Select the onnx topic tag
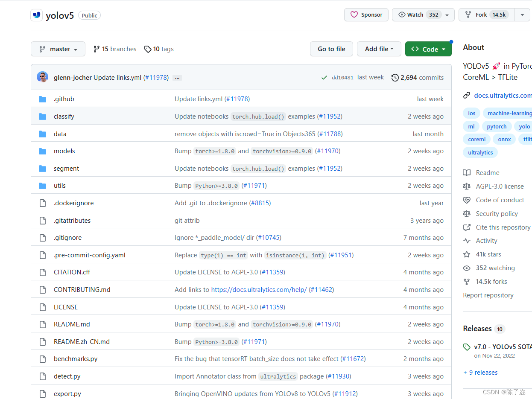Screen dimensions: 532x399 (x=504, y=139)
